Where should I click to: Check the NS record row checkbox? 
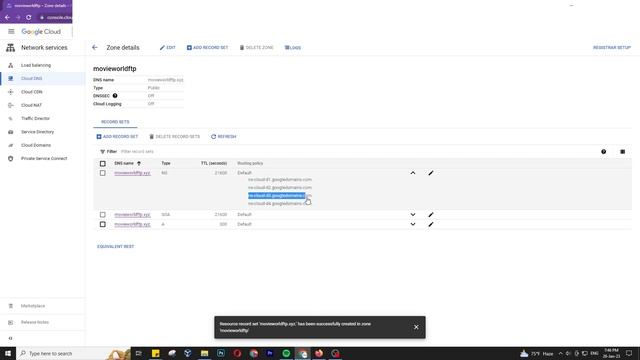[102, 173]
